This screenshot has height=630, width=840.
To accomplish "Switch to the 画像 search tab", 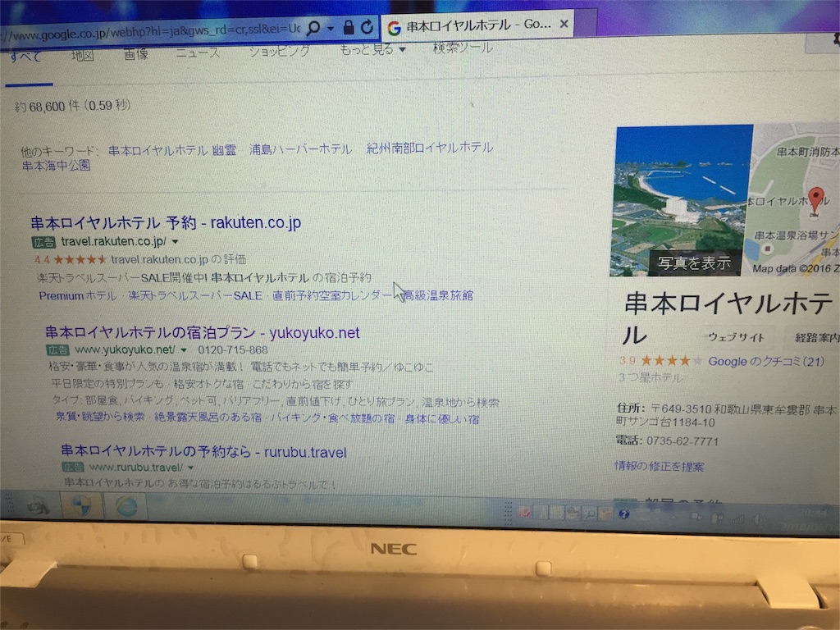I will click(135, 53).
